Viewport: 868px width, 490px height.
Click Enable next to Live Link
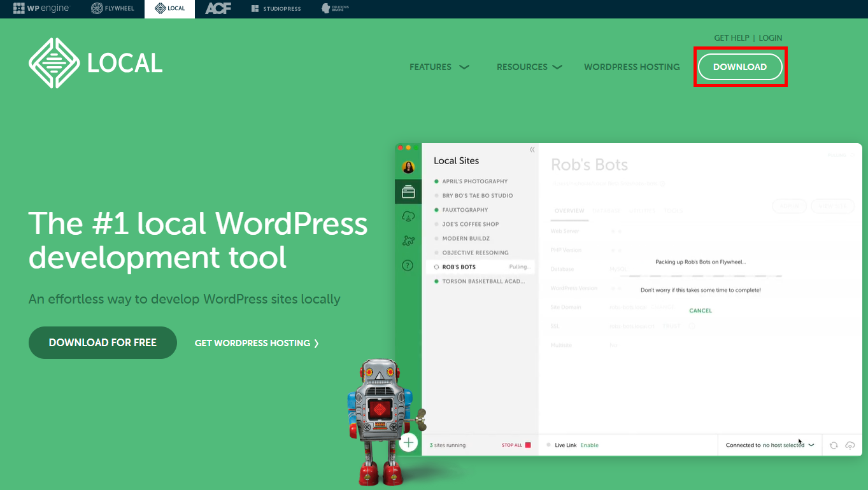tap(590, 445)
